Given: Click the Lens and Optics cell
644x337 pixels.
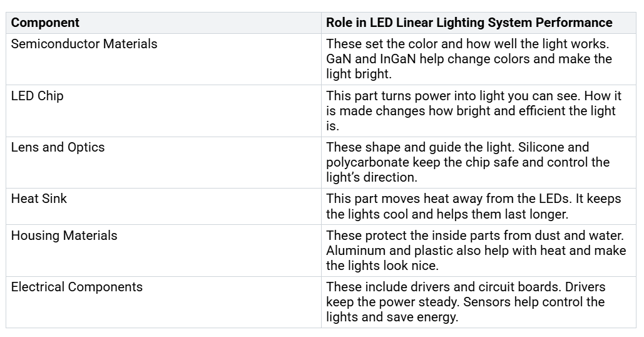Looking at the screenshot, I should [58, 148].
